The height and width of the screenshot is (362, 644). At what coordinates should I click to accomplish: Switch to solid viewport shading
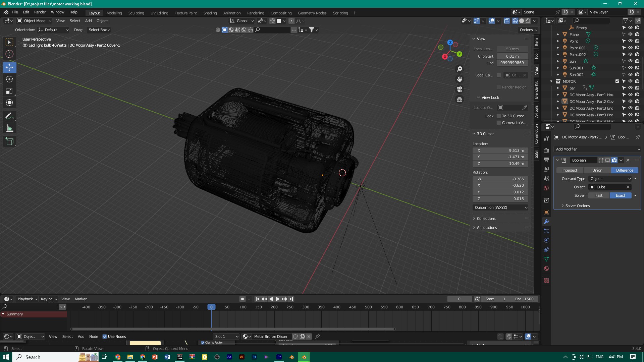pos(522,21)
